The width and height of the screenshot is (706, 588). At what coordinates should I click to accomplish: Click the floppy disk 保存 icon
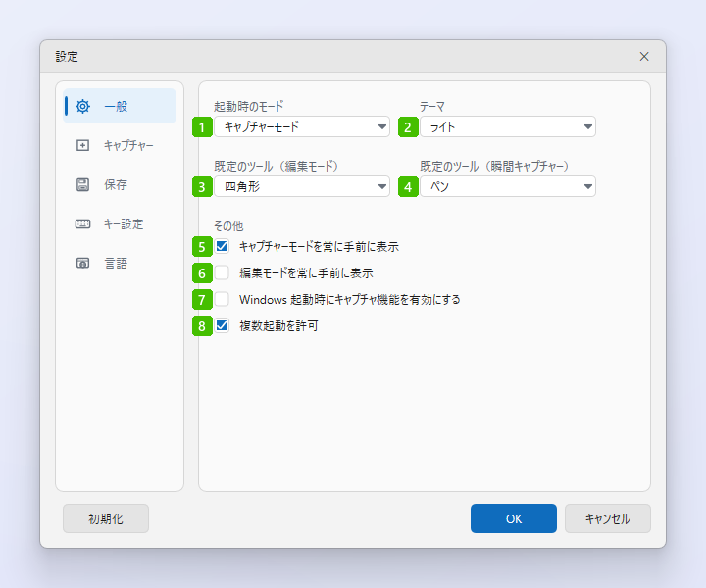point(82,184)
